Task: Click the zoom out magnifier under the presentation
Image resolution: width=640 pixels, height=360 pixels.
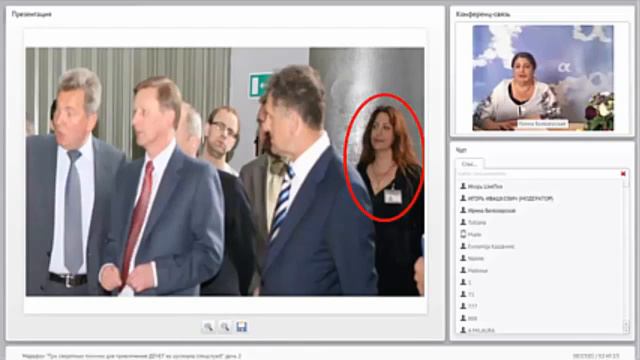Action: 225,327
